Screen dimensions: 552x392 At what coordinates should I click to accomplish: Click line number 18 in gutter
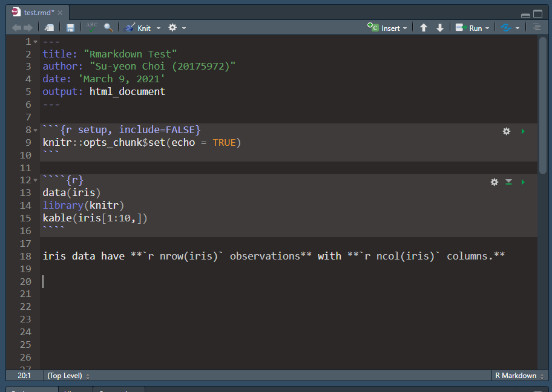coord(25,256)
